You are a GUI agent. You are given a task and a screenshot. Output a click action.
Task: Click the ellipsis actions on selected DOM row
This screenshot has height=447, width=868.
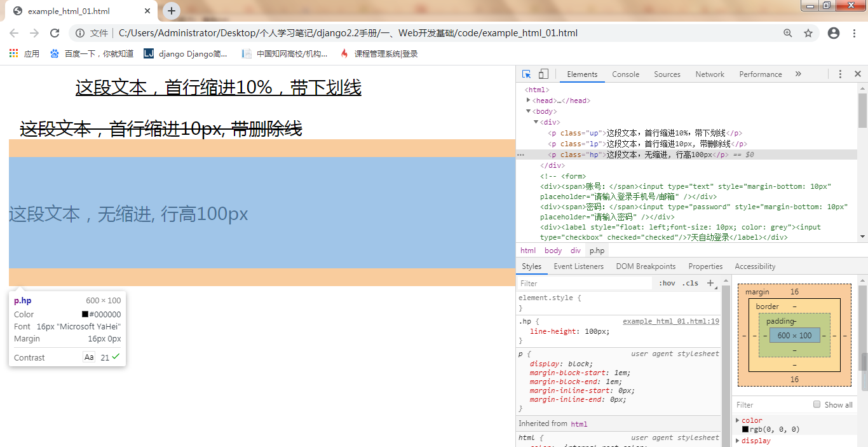[x=521, y=155]
